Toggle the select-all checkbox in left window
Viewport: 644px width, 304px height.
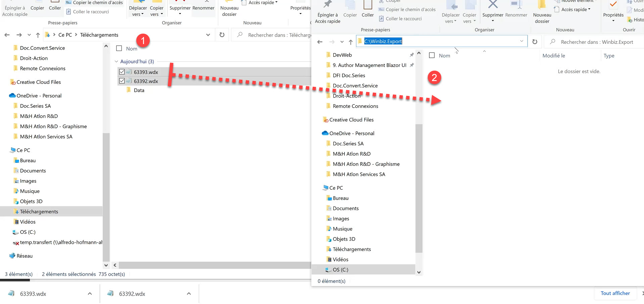(x=119, y=48)
